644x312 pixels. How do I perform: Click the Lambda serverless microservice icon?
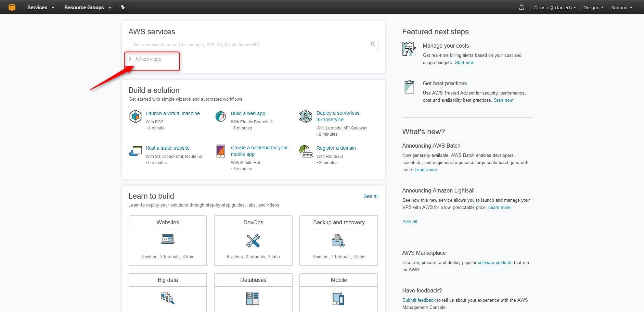point(306,116)
